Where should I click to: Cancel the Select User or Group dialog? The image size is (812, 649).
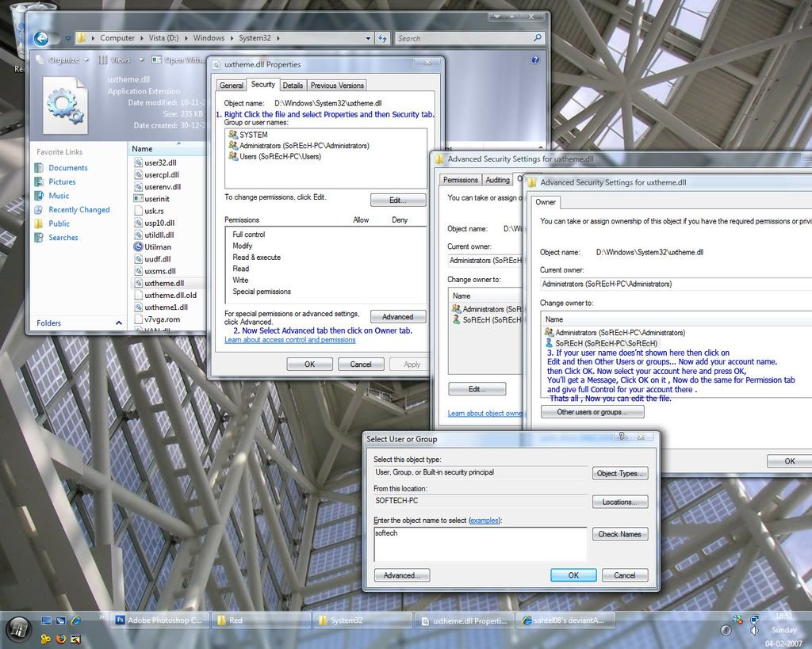(625, 575)
